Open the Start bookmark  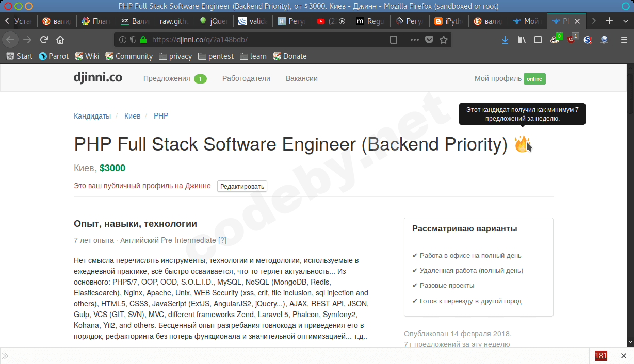coord(19,56)
